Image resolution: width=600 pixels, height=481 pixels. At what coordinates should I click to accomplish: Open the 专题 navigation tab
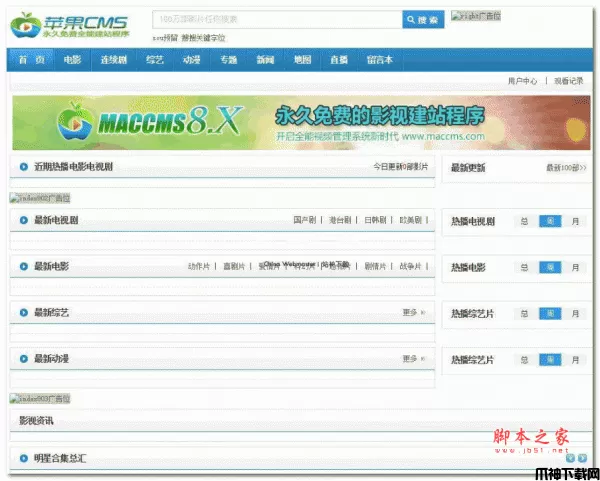(228, 60)
